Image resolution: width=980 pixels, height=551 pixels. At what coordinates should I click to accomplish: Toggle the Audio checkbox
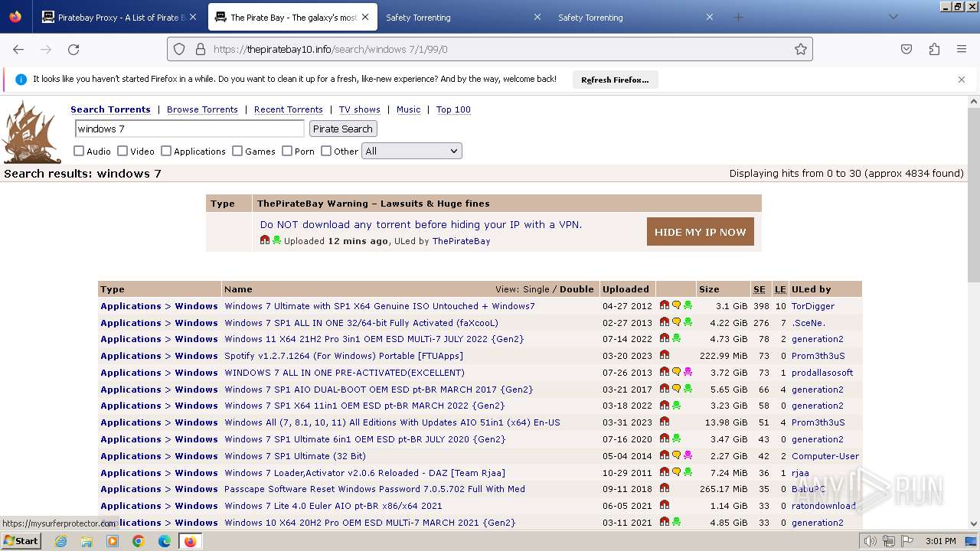coord(79,151)
